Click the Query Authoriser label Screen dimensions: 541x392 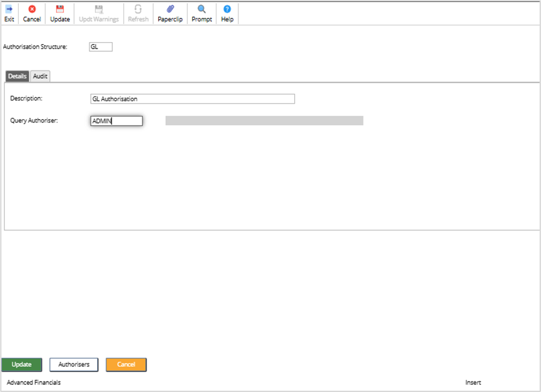[34, 121]
